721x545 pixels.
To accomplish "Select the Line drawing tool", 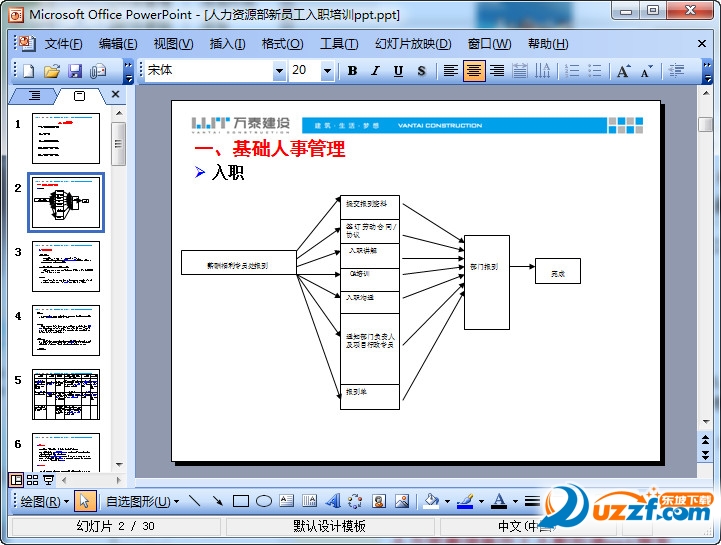I will point(195,501).
